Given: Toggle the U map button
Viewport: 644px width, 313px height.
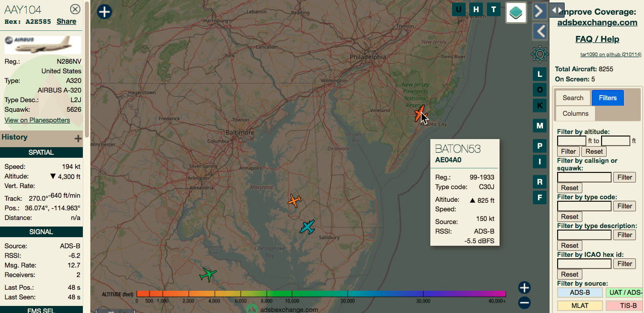Looking at the screenshot, I should click(x=459, y=9).
